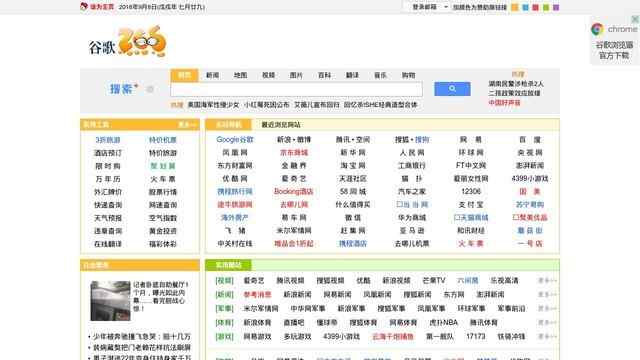Expand 更多 on the 新闻 row
This screenshot has width=640, height=360.
[x=547, y=294]
